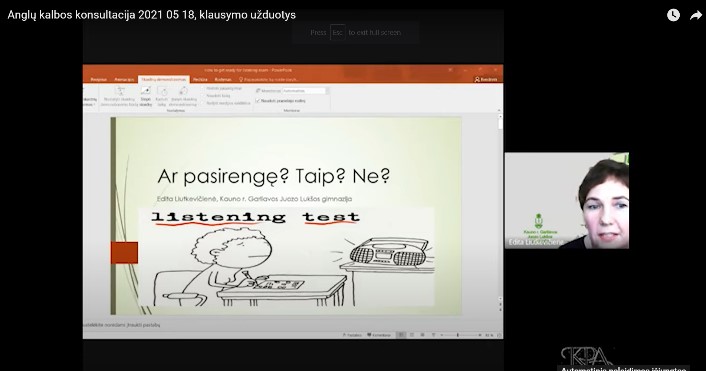Switch to normal view in status bar
The height and width of the screenshot is (371, 706).
pos(401,335)
